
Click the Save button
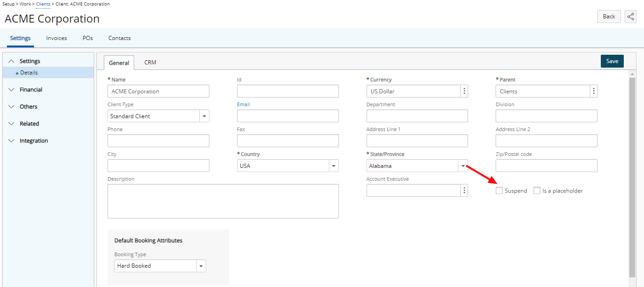612,61
